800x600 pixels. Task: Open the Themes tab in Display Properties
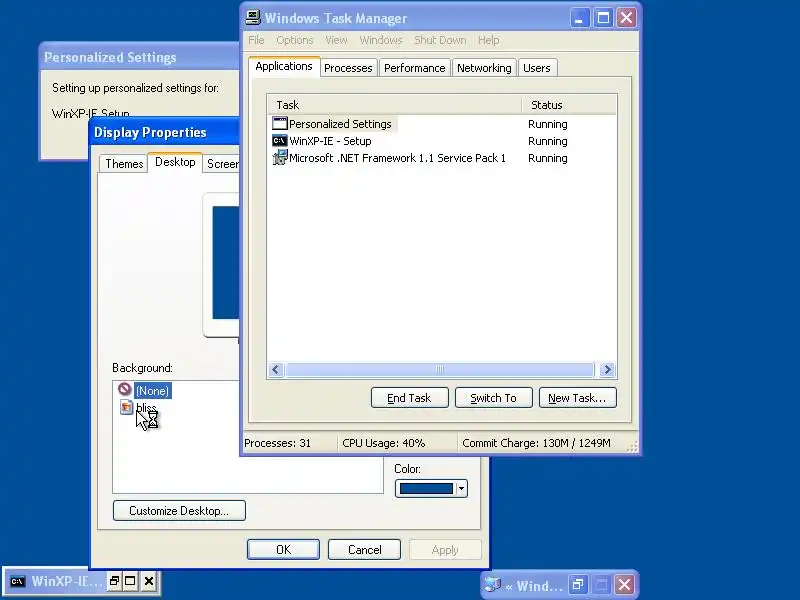pyautogui.click(x=124, y=164)
